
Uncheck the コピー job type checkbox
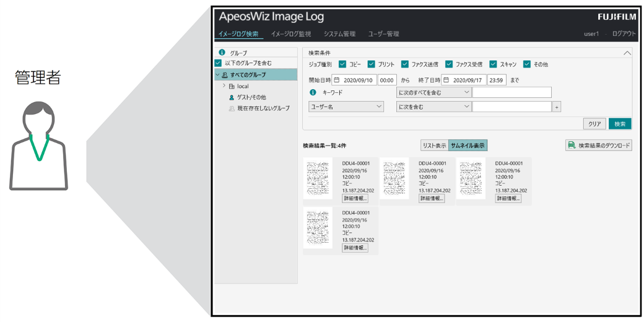point(342,64)
